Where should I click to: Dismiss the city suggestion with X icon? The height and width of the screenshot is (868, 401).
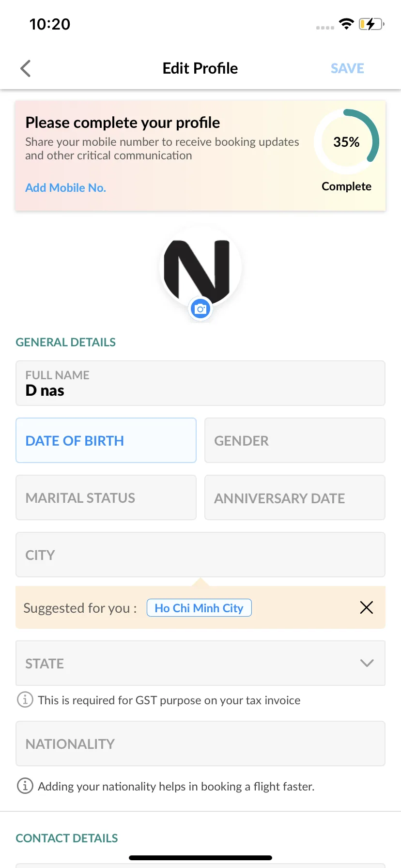(x=367, y=607)
